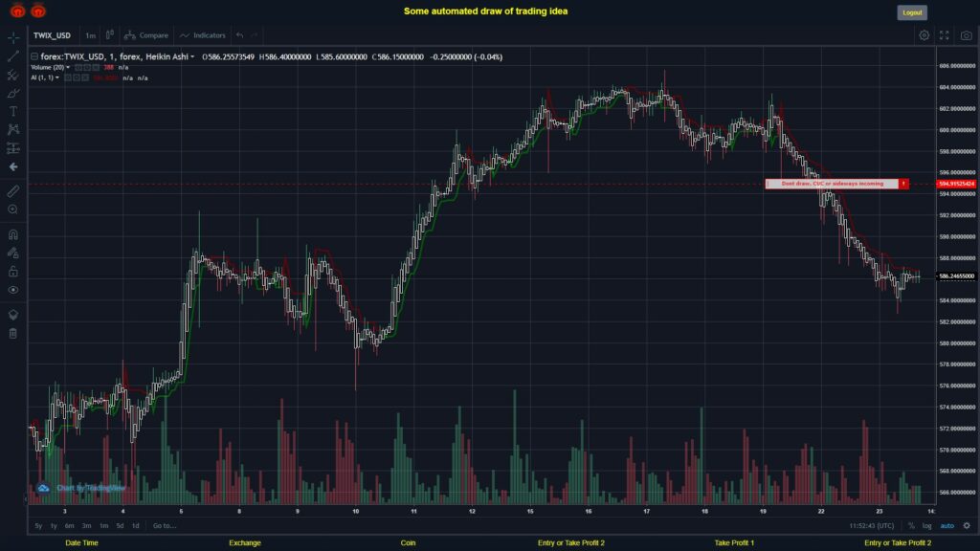
Task: Click the 586.24 current price label
Action: tap(956, 276)
